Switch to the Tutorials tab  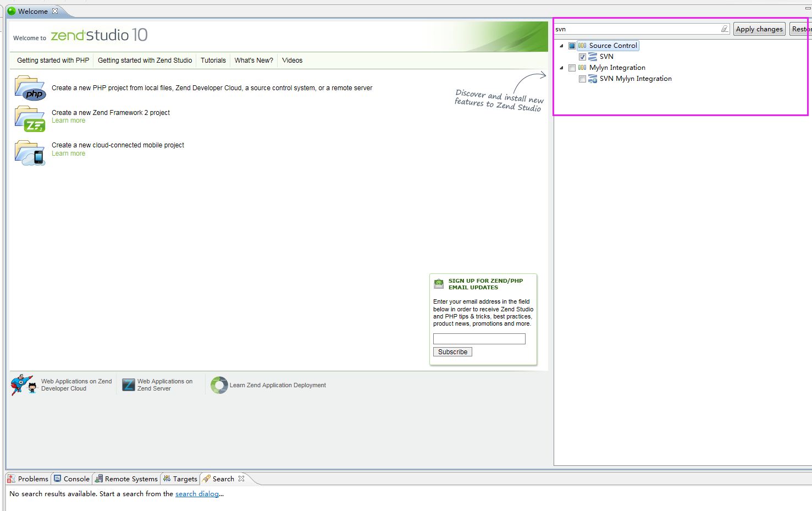coord(213,61)
